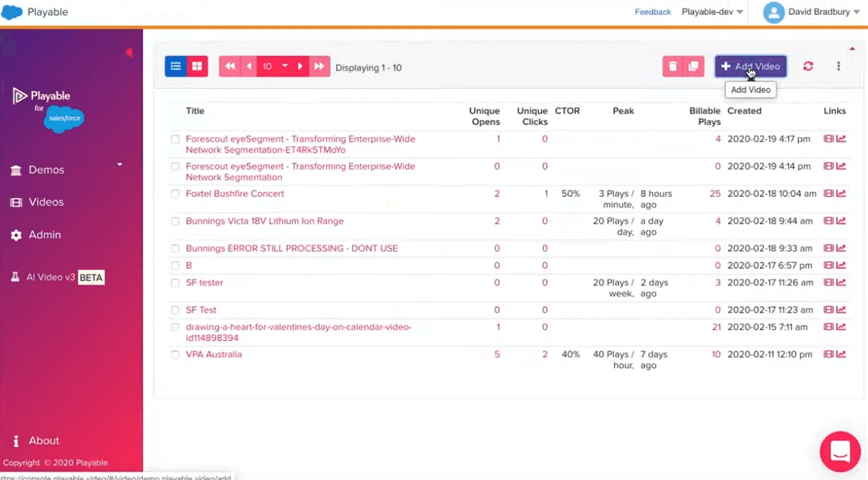868x480 pixels.
Task: Collapse the panel with small red caret
Action: [x=852, y=49]
